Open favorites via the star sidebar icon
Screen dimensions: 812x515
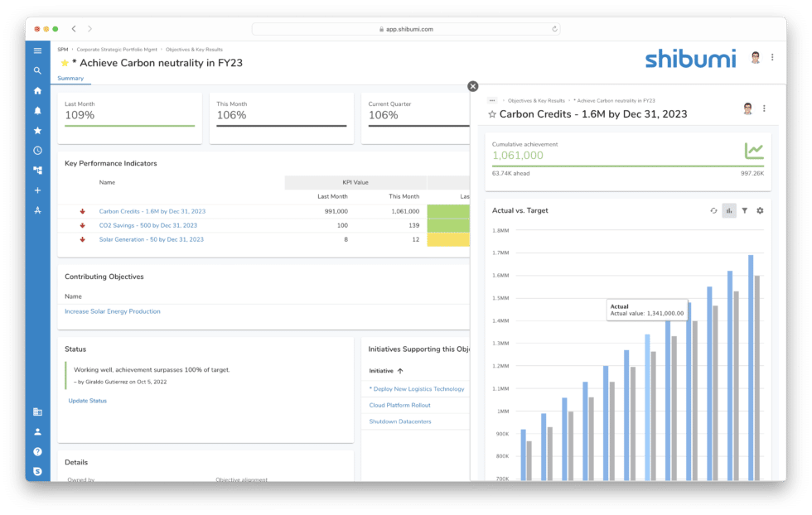(36, 130)
